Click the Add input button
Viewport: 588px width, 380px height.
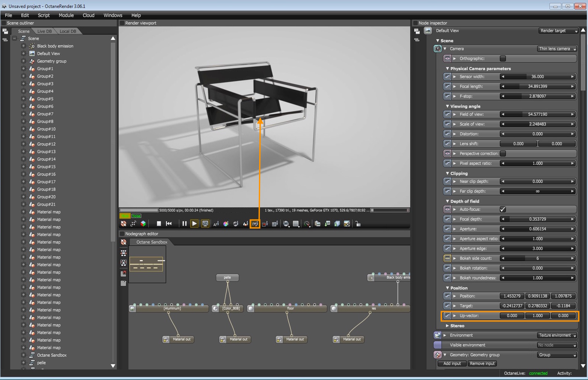(x=452, y=363)
